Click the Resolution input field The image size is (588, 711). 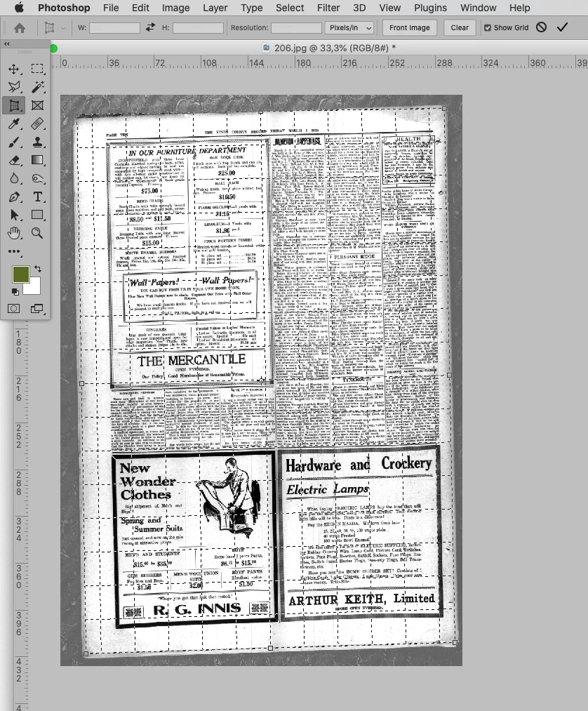[x=297, y=27]
